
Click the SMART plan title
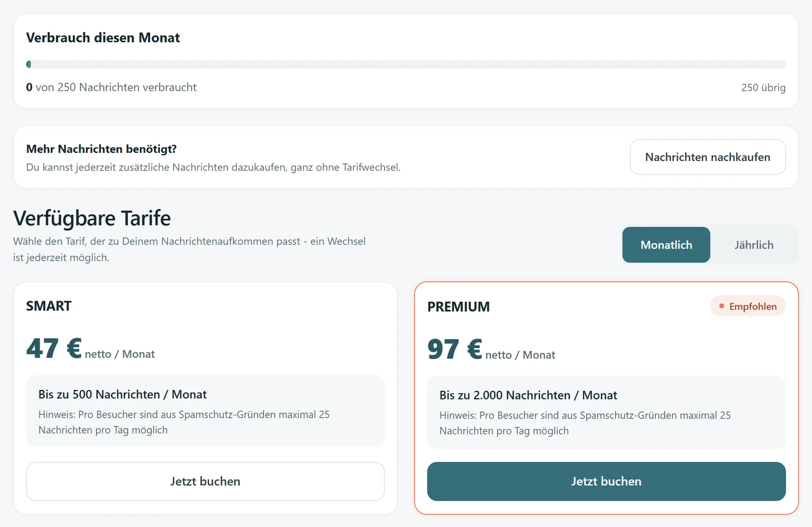(x=49, y=306)
